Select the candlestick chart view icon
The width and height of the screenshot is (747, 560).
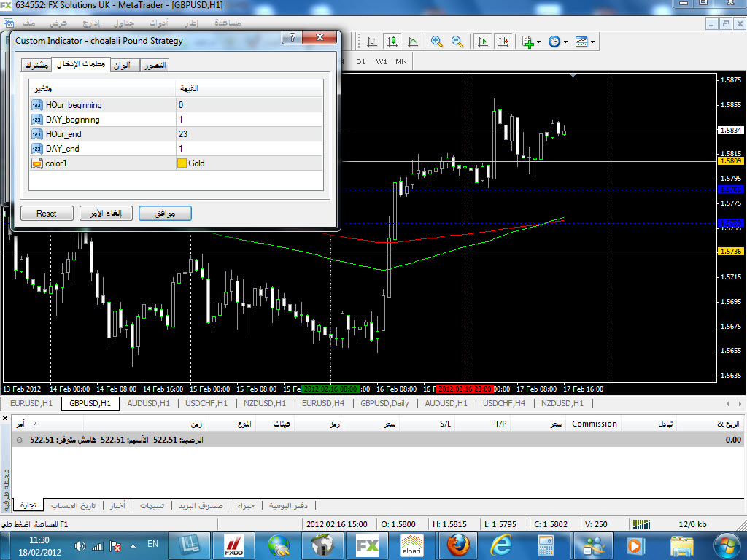[392, 42]
